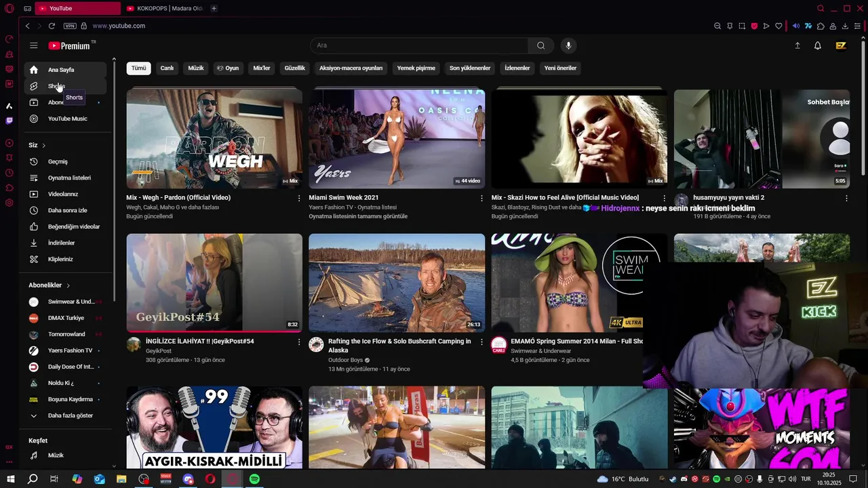Go to Ana Sayfa in sidebar
Viewport: 868px width, 488px height.
(66, 70)
